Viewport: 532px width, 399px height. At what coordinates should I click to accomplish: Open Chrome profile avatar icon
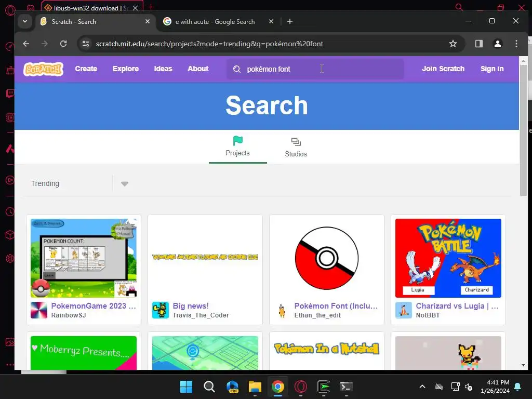pyautogui.click(x=498, y=44)
